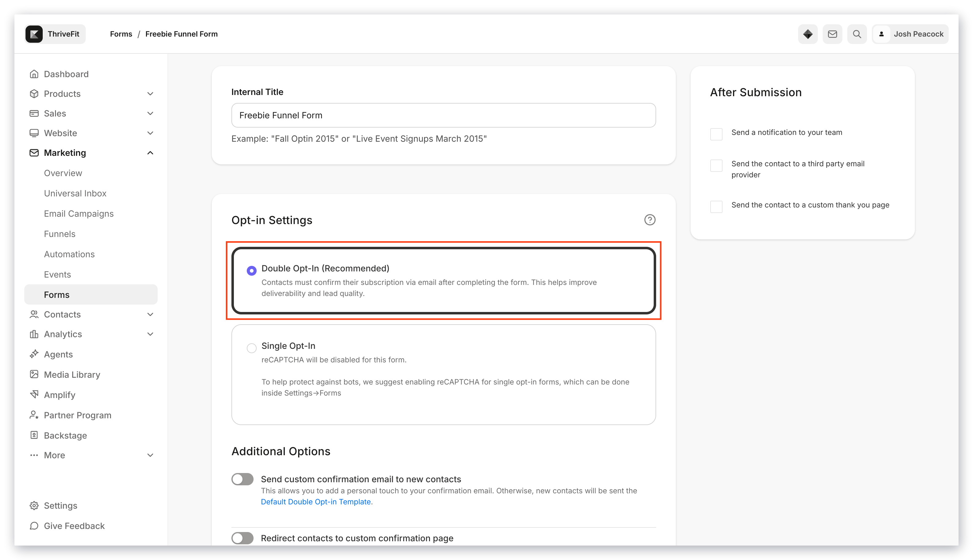The image size is (973, 560).
Task: Open the mail inbox icon in header
Action: click(832, 34)
